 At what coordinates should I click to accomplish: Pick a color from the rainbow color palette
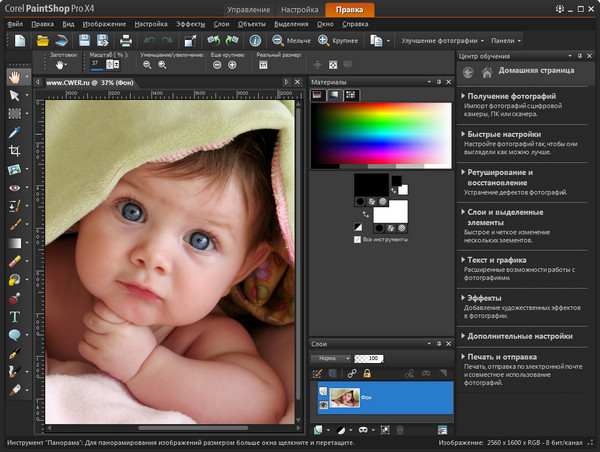(x=380, y=125)
